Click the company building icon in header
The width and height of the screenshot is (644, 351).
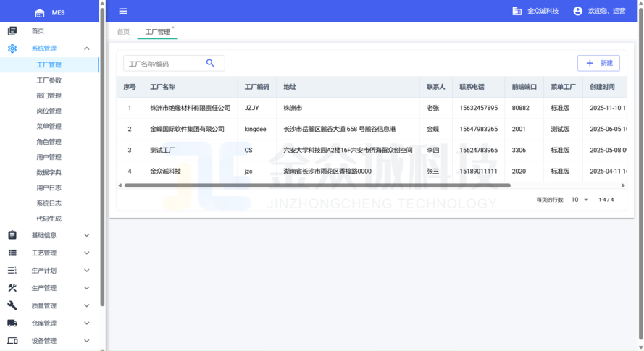(517, 11)
